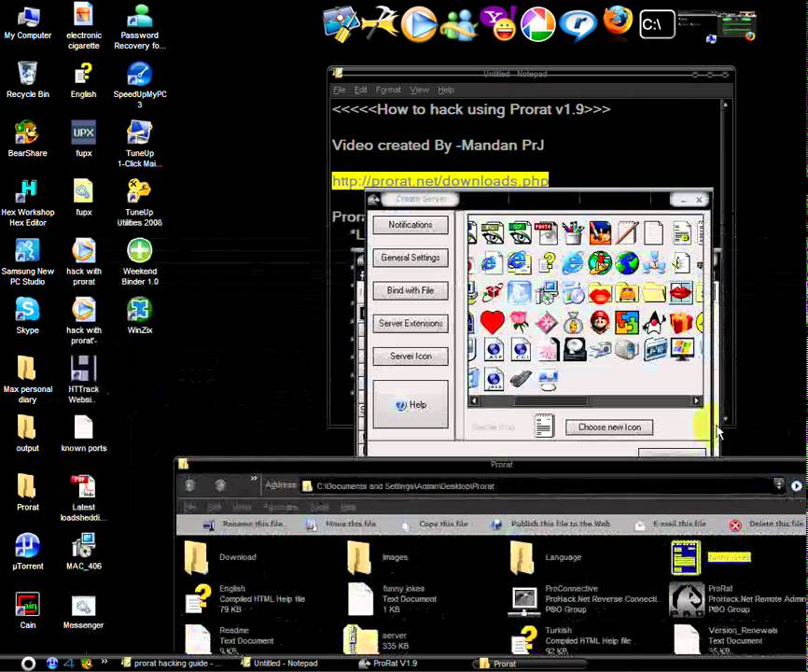The height and width of the screenshot is (672, 808).
Task: Click Delete this file task
Action: pyautogui.click(x=767, y=525)
